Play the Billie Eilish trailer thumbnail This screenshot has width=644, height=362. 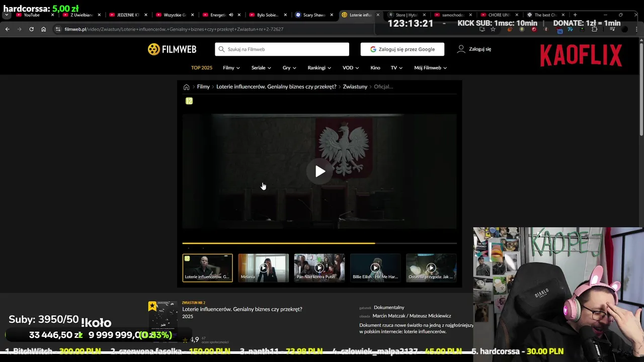point(375,268)
